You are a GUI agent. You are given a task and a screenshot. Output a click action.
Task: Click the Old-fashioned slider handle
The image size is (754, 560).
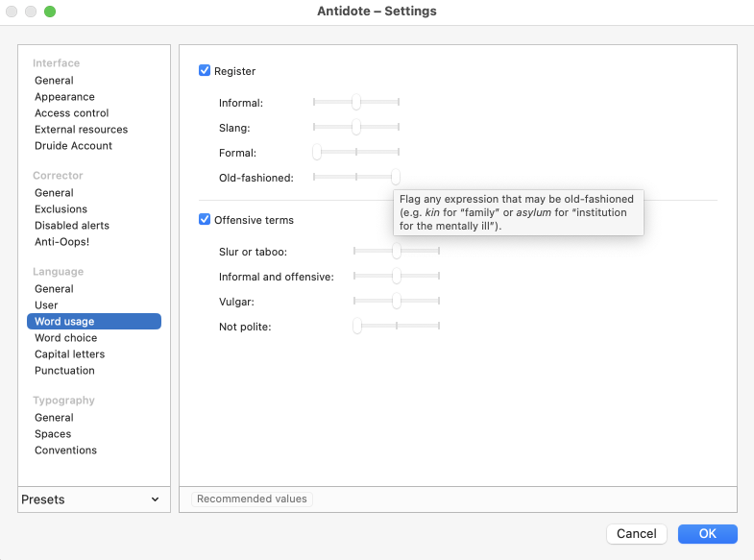click(x=395, y=177)
